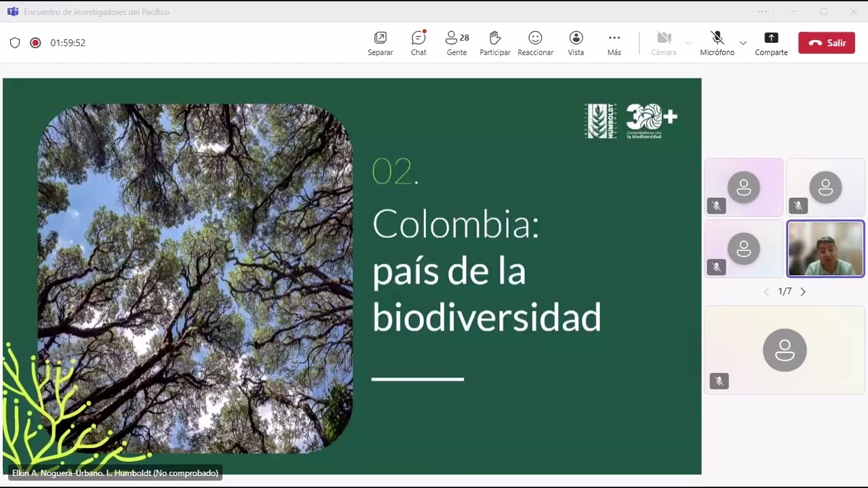Select large bottom participant tile
The height and width of the screenshot is (488, 868).
coord(785,350)
